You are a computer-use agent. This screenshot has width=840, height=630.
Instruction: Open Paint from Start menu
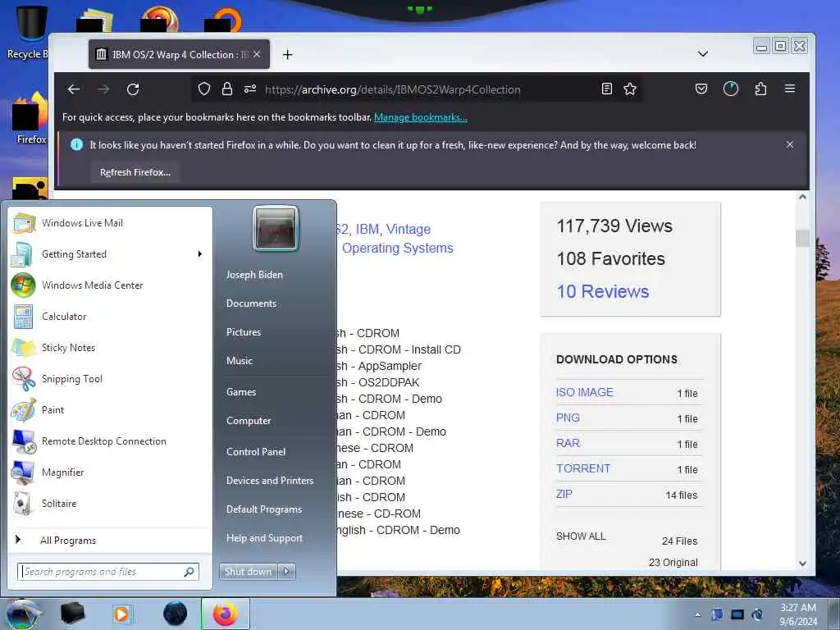(x=111, y=410)
